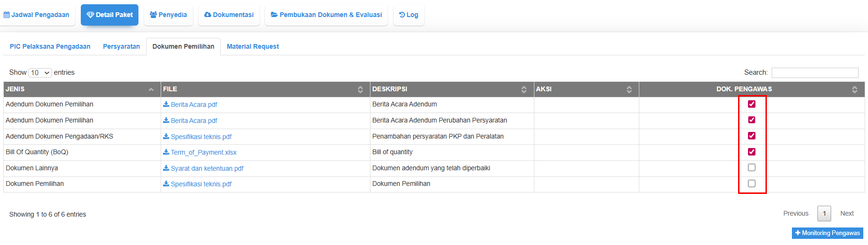
Task: Click sort icon in JENIS column header
Action: tap(151, 89)
